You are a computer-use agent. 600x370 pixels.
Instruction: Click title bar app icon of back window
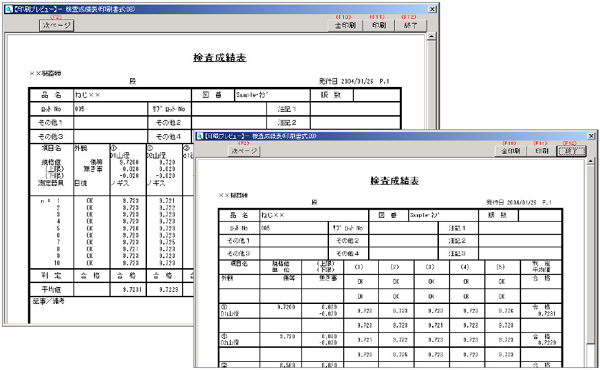pos(8,9)
